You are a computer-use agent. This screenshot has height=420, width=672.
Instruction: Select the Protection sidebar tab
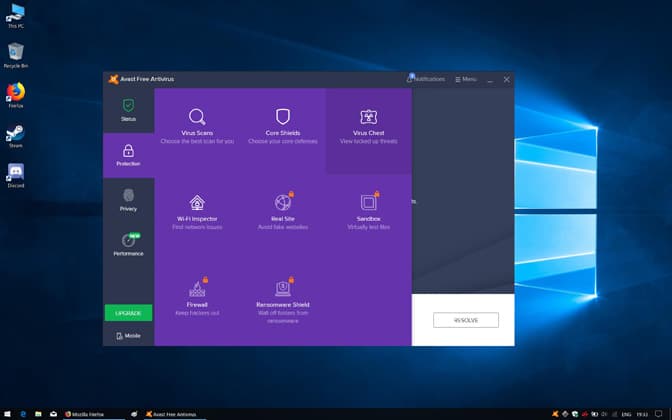click(128, 155)
